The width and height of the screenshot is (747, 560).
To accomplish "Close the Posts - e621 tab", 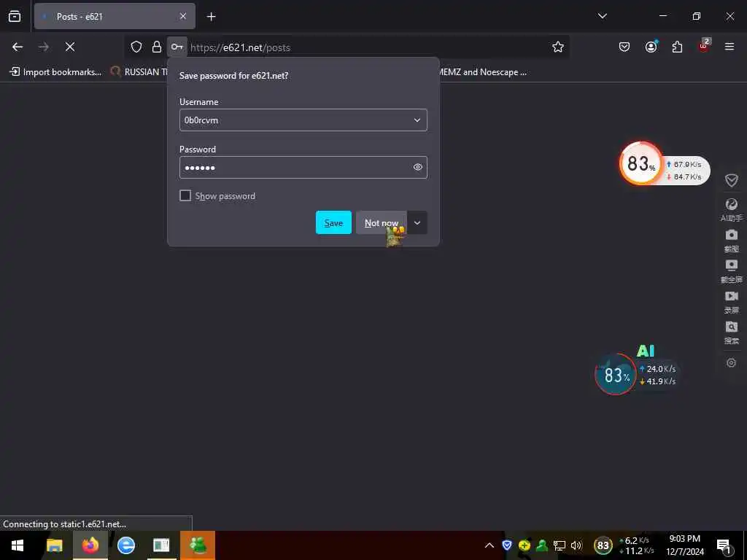I will 183,16.
